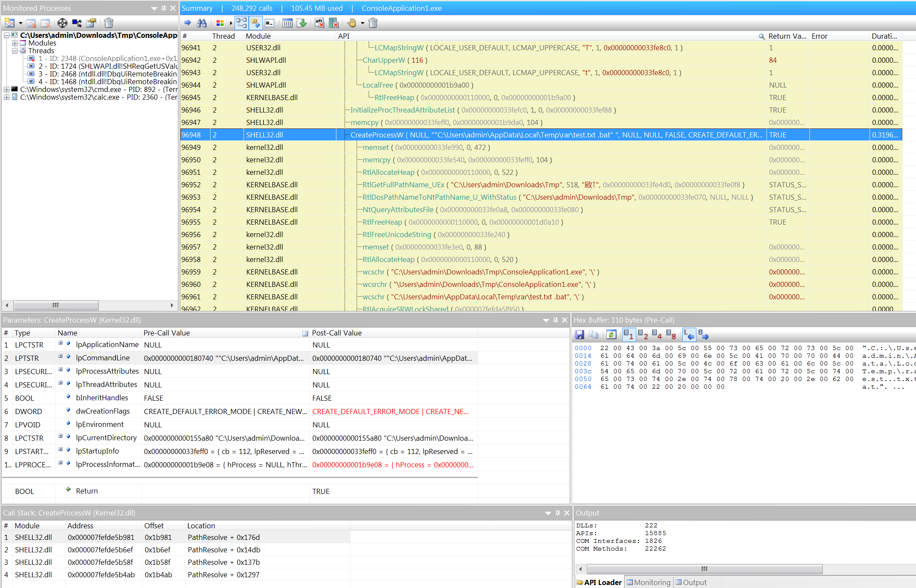Screen dimensions: 916x588
Task: Toggle big-endian byte order button
Action: pyautogui.click(x=703, y=335)
